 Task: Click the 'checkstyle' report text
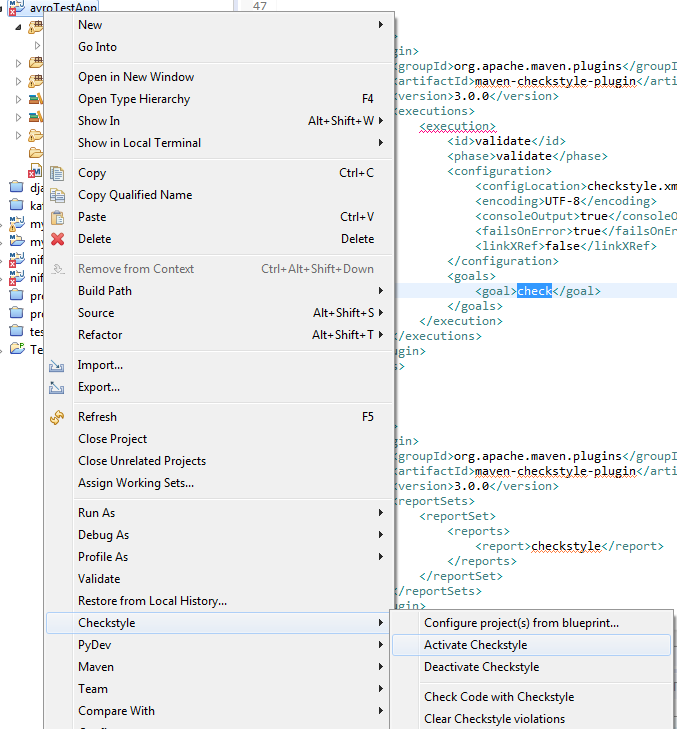(566, 546)
